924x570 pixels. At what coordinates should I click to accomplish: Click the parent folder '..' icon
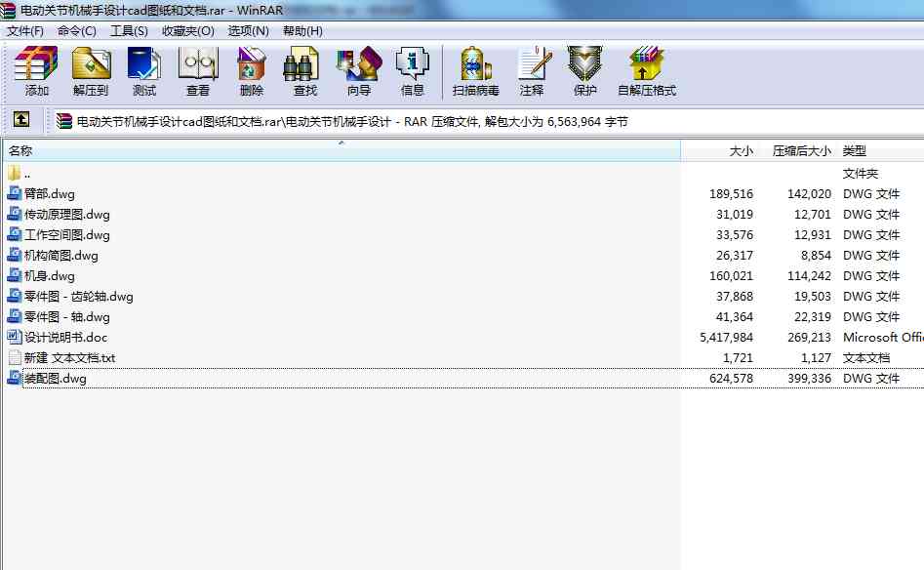tap(14, 173)
